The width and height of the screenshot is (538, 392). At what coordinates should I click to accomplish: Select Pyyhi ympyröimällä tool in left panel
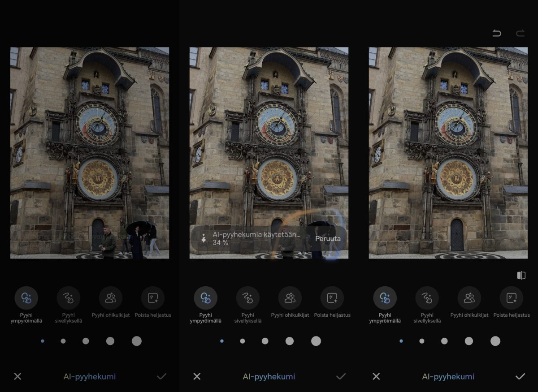tap(26, 298)
